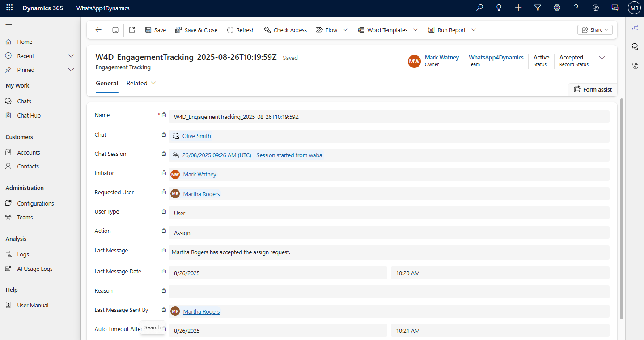Open the settings gear icon

[557, 8]
